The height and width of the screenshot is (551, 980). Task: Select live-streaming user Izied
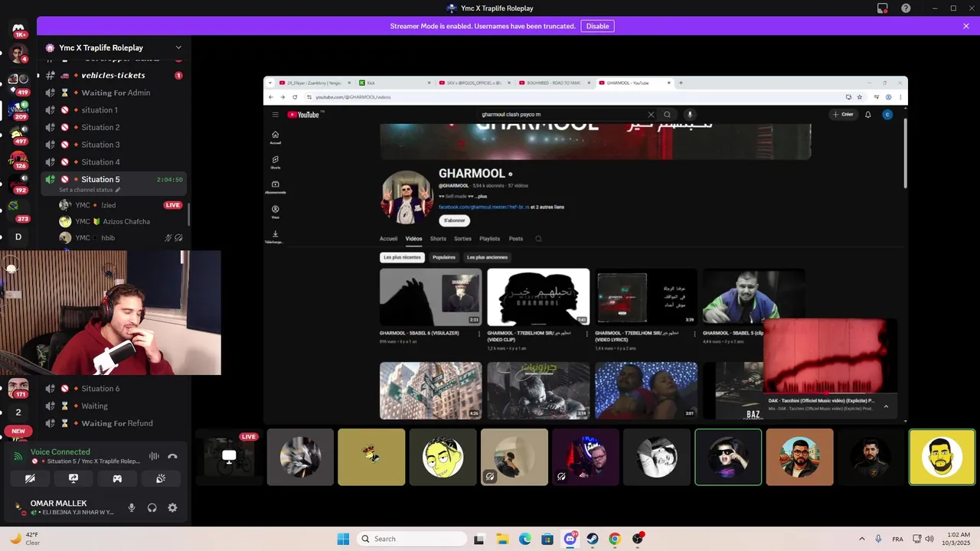point(121,205)
